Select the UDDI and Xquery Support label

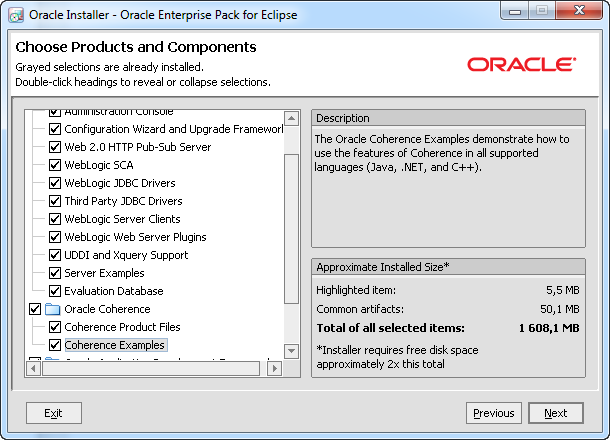(x=126, y=255)
